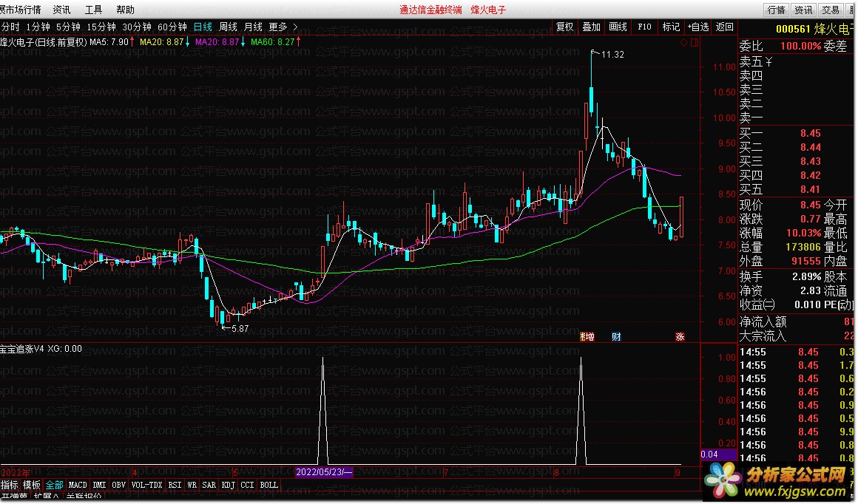Switch the sub-chart to WR indicator
Viewport: 858px width, 504px height.
tap(192, 485)
